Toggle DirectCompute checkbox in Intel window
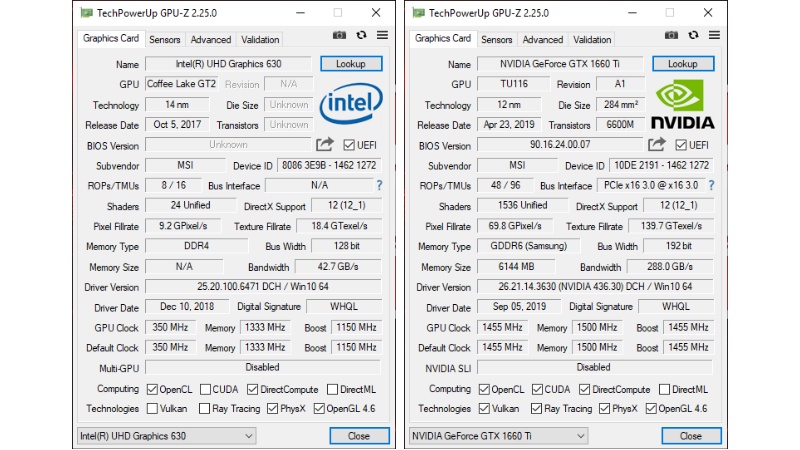Viewport: 800px width, 450px height. (x=253, y=389)
